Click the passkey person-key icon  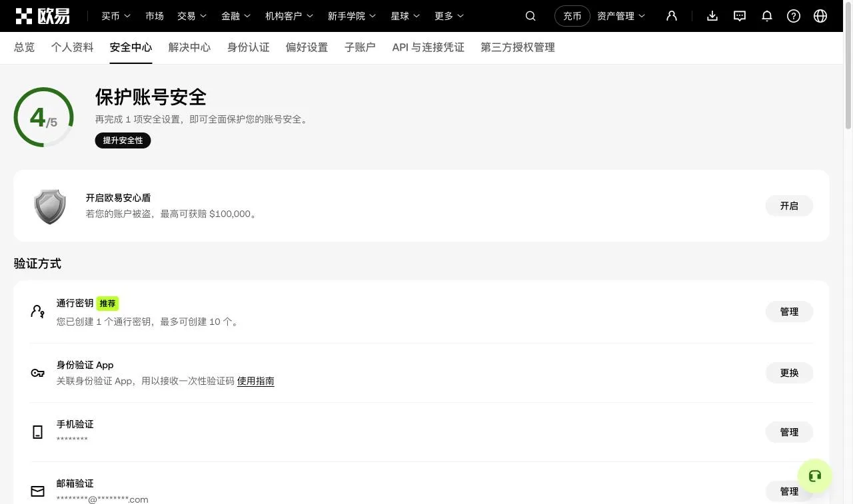coord(38,311)
